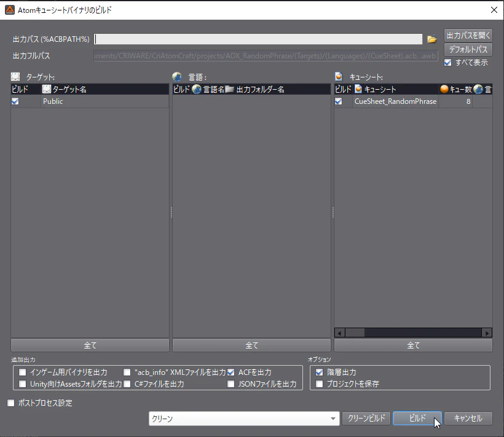504x437 pixels.
Task: Click the target icon beside ターゲット: label
Action: tap(15, 77)
